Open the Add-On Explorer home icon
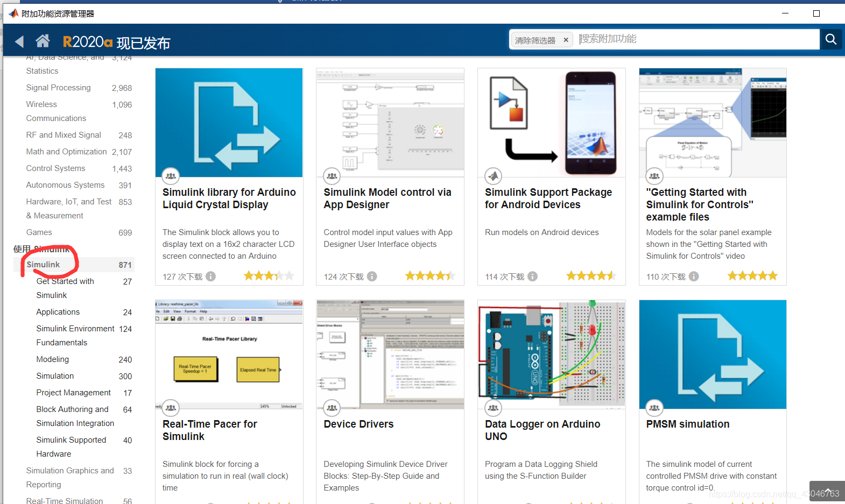The width and height of the screenshot is (845, 504). [43, 41]
